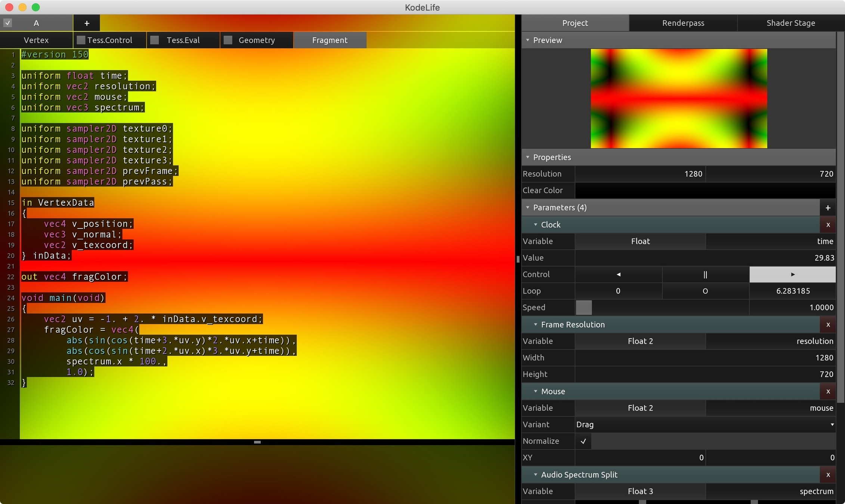
Task: Click the plus icon to add renderpass
Action: tap(87, 23)
